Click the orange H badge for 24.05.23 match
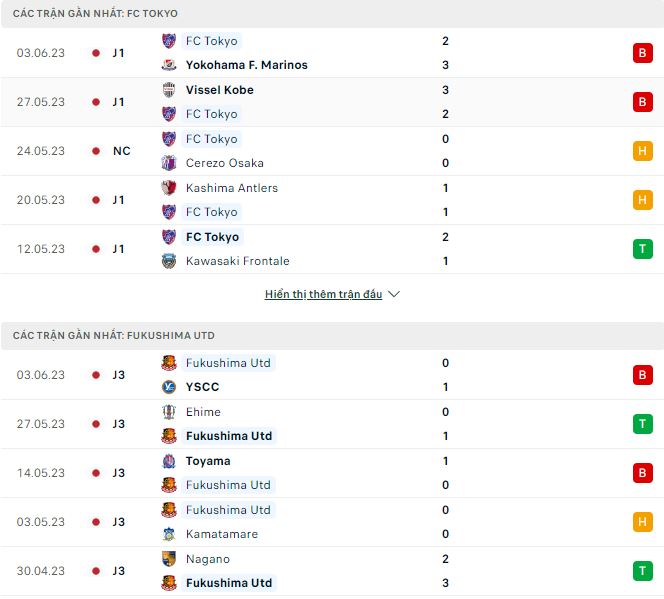664x599 pixels. point(641,151)
